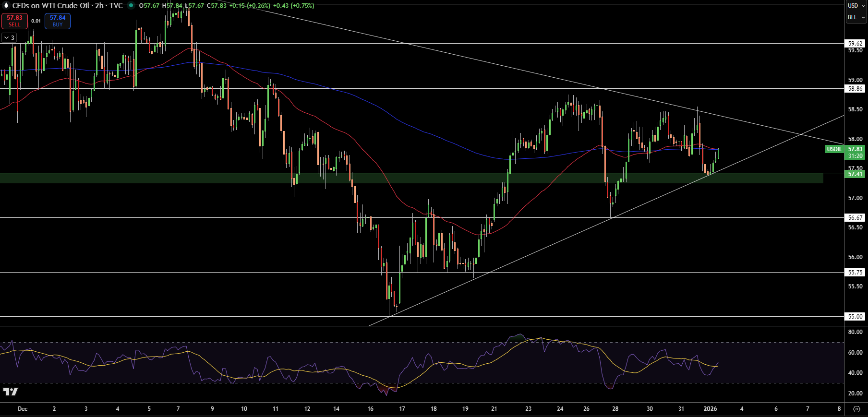The width and height of the screenshot is (868, 417).
Task: Click the oil drop symbol icon
Action: tap(6, 6)
